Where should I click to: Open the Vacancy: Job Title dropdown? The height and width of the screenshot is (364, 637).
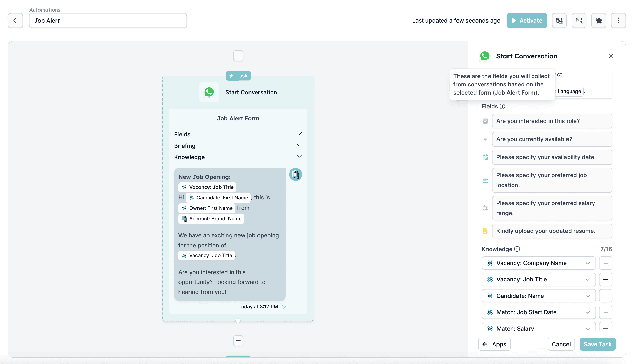(x=539, y=280)
